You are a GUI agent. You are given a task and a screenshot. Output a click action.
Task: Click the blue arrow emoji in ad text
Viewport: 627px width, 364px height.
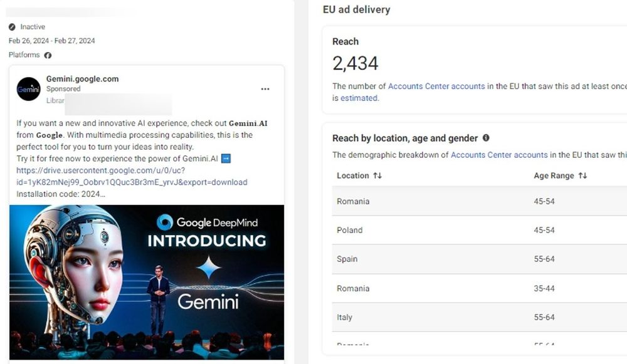tap(226, 159)
